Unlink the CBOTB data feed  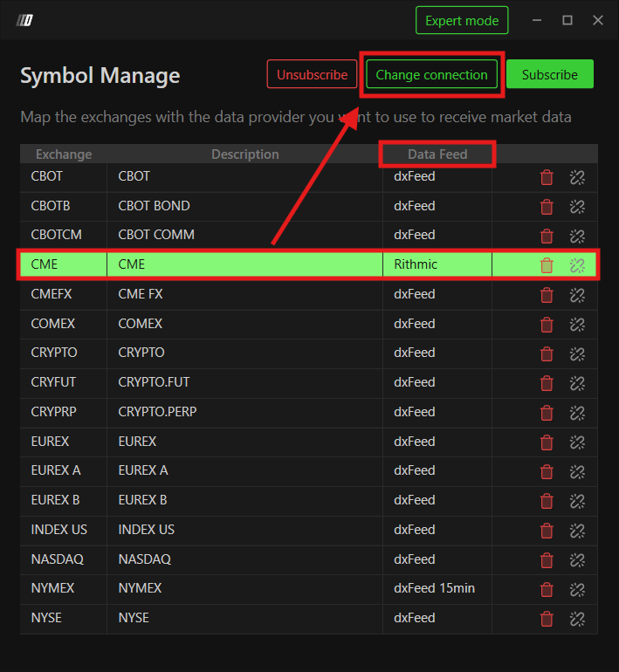click(x=577, y=207)
